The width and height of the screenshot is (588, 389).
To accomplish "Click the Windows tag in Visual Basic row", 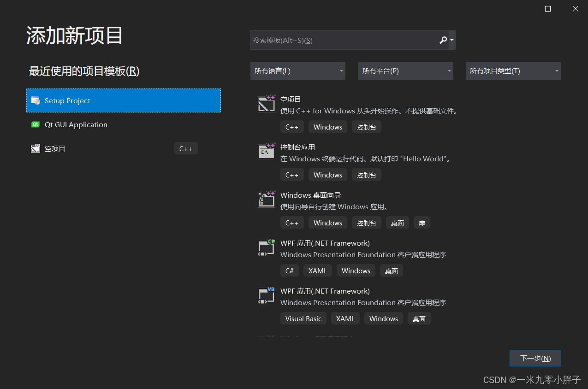I will coord(384,318).
